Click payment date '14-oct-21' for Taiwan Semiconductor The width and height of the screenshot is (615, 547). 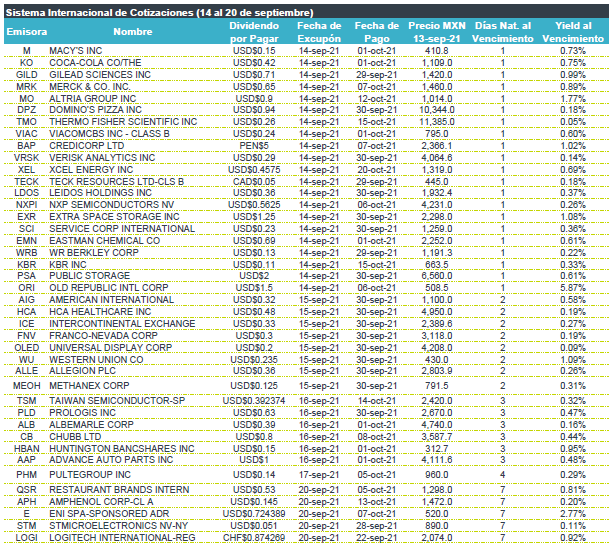coord(377,401)
